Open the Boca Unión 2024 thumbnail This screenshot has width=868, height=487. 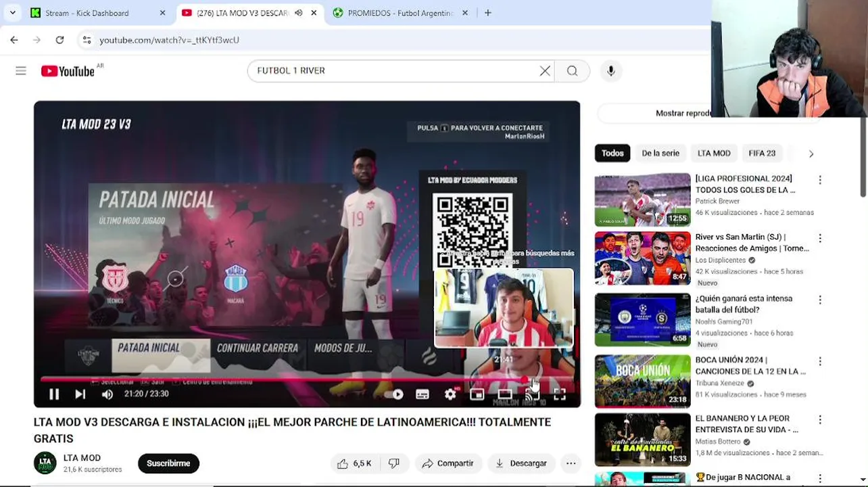pos(642,381)
